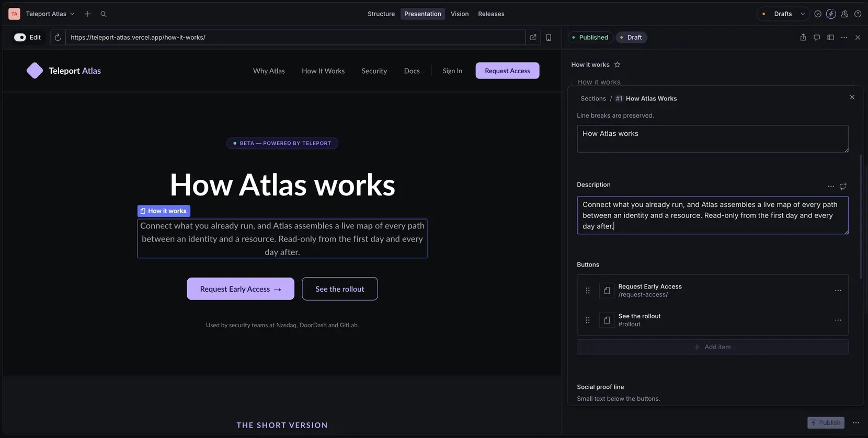Click the BETA — POWERED BY TELEPORT badge
The height and width of the screenshot is (438, 868).
coord(282,143)
